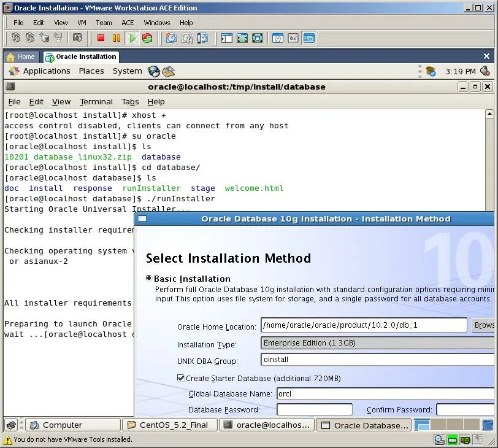
Task: Uncheck Create Starter Database option
Action: pyautogui.click(x=180, y=378)
